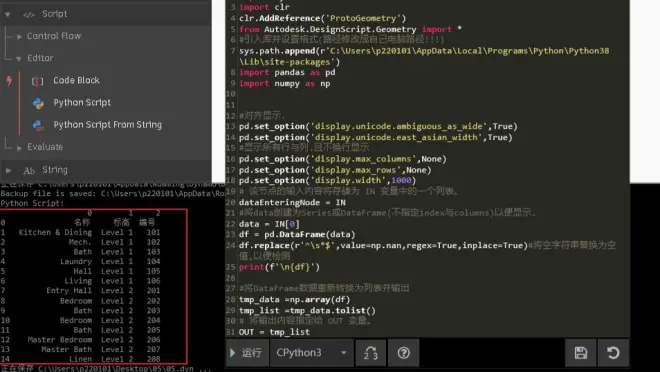Click the Python 2-to-3 migration icon

tap(370, 353)
